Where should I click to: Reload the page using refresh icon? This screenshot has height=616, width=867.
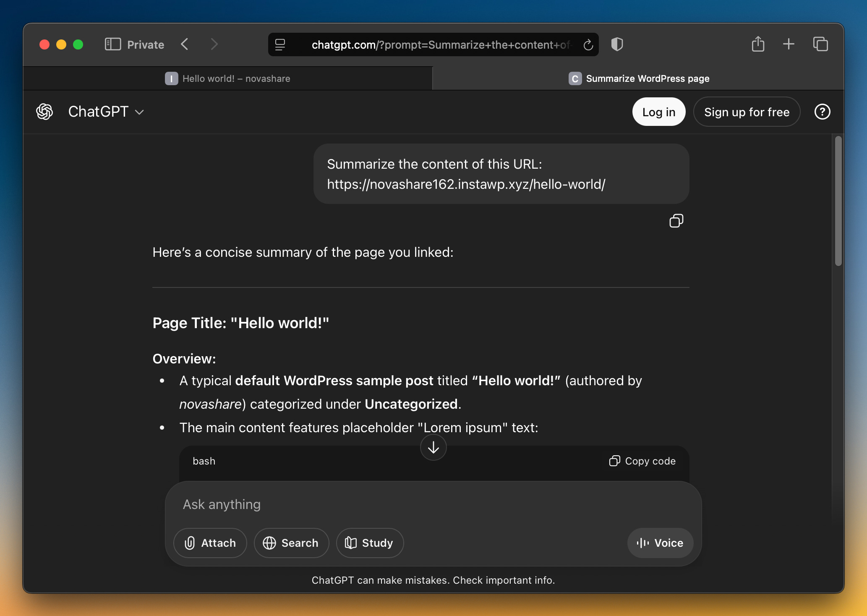(588, 44)
